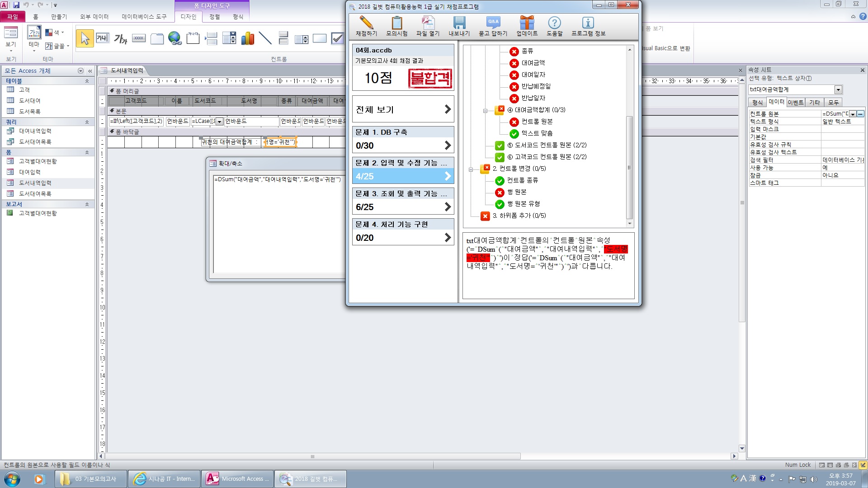Select the Text Box control tool
This screenshot has width=868, height=488.
click(x=102, y=38)
